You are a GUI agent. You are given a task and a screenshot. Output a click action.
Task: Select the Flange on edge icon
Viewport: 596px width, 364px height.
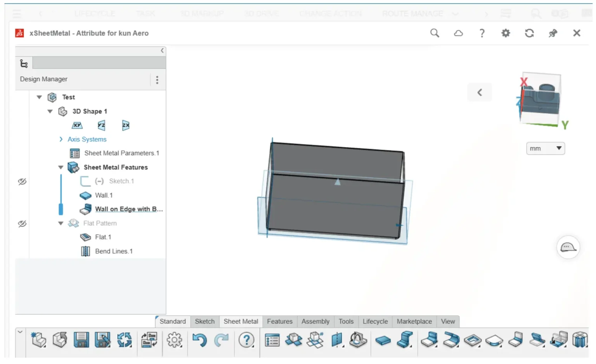point(516,340)
